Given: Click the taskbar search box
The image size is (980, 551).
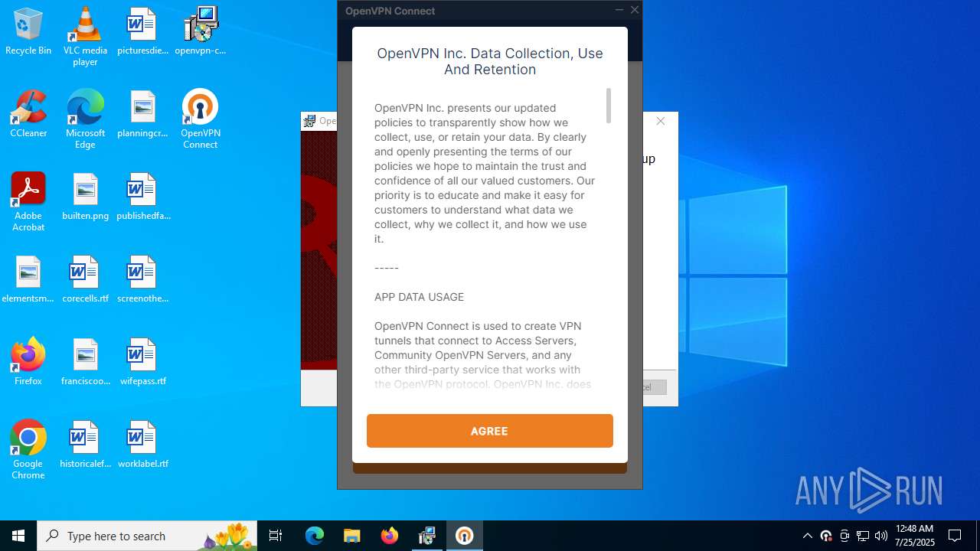Looking at the screenshot, I should [148, 536].
